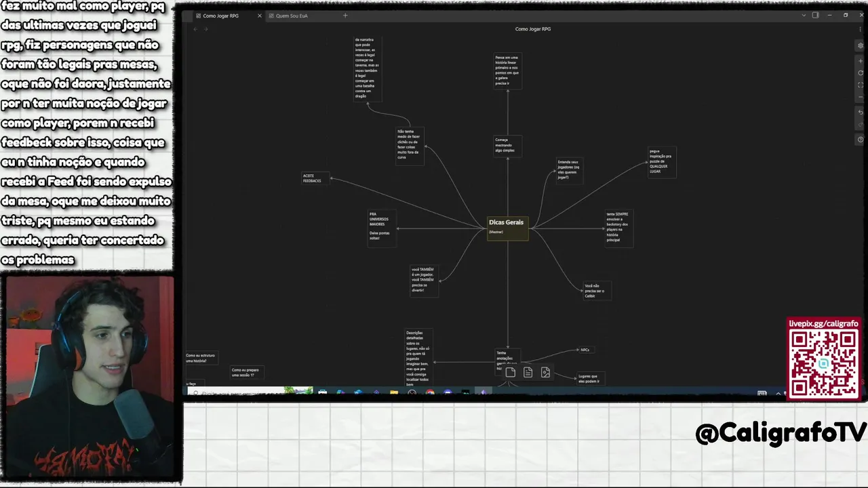Select the 'Pensa em uma história linear' card
Screen dimensions: 868x488
[x=508, y=70]
